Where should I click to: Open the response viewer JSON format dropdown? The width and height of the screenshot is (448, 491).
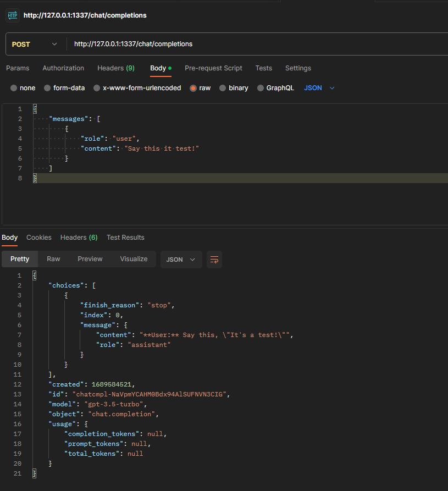(181, 259)
